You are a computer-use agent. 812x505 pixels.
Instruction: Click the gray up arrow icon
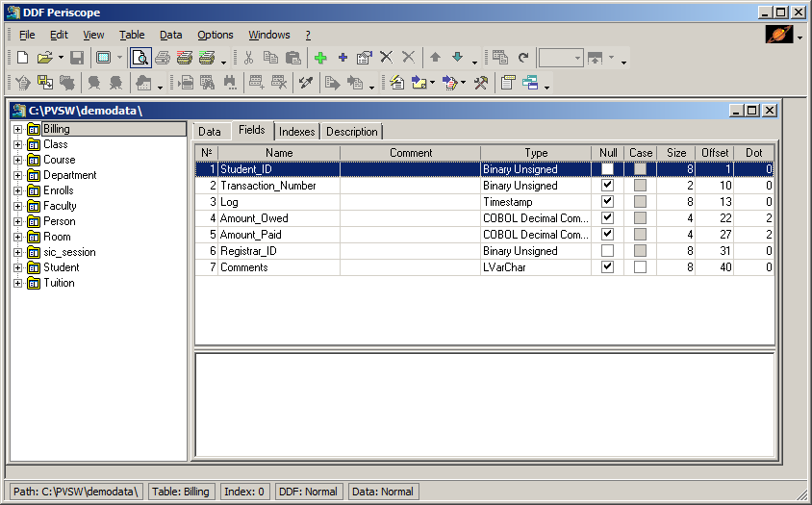435,57
